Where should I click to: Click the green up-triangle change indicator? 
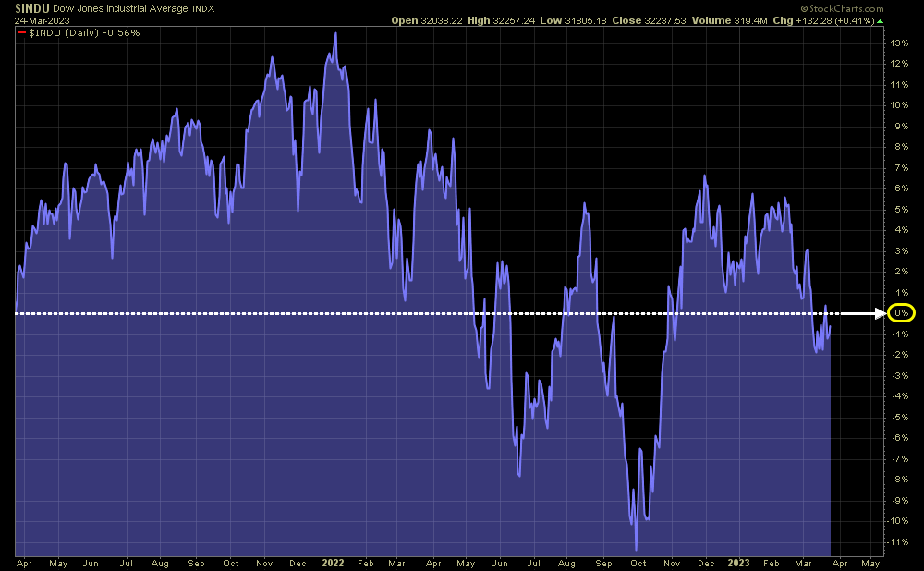tap(880, 21)
